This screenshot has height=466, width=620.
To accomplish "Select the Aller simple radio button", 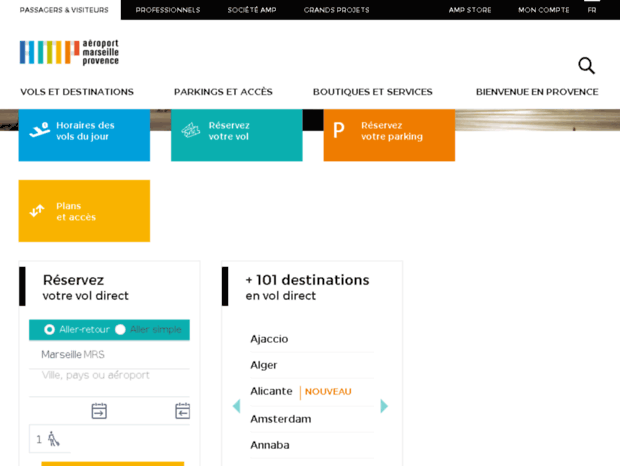I will (121, 329).
